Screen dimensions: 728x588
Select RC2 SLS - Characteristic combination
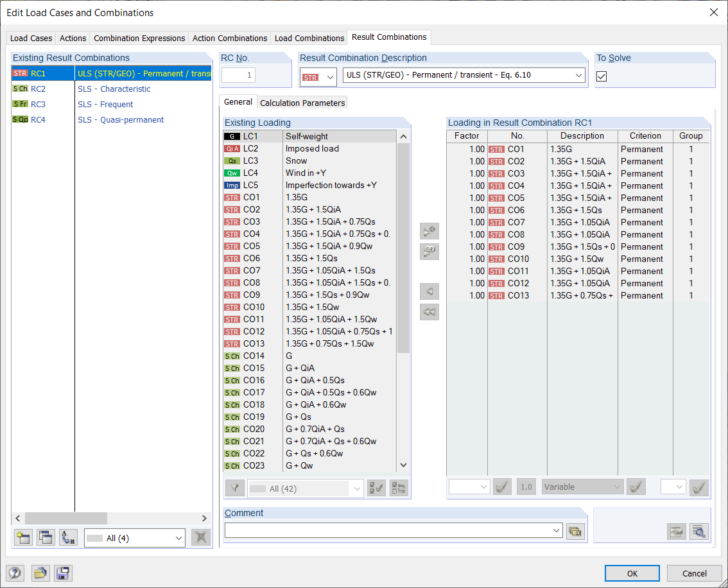click(x=112, y=89)
